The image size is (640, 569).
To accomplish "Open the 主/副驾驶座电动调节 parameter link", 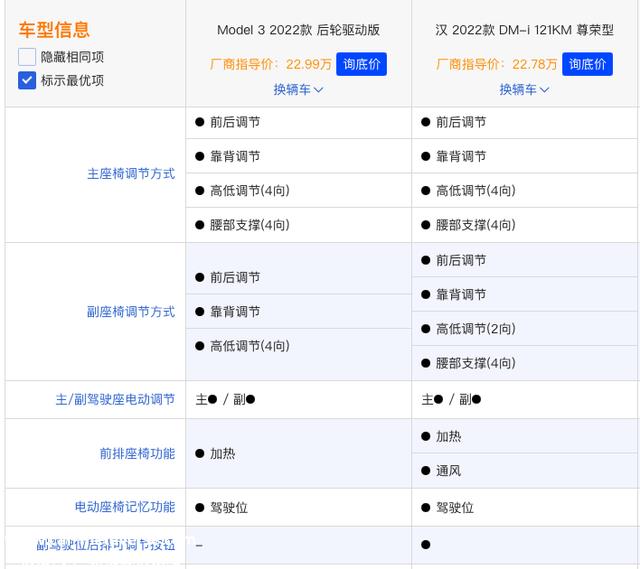I will point(116,399).
